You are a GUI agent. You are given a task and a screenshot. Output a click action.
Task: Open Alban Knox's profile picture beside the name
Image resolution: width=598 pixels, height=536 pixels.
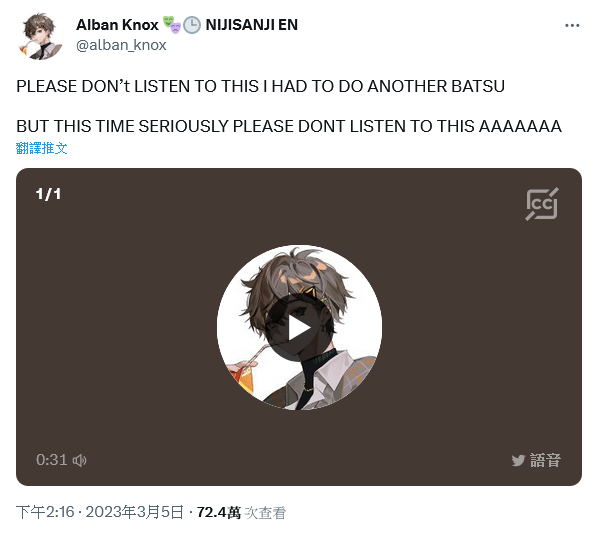(x=40, y=36)
